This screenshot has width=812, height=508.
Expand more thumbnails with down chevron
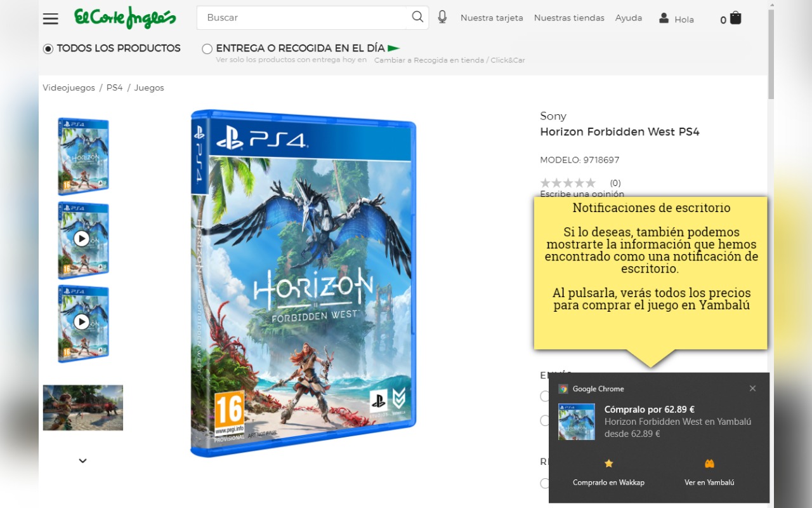tap(82, 460)
